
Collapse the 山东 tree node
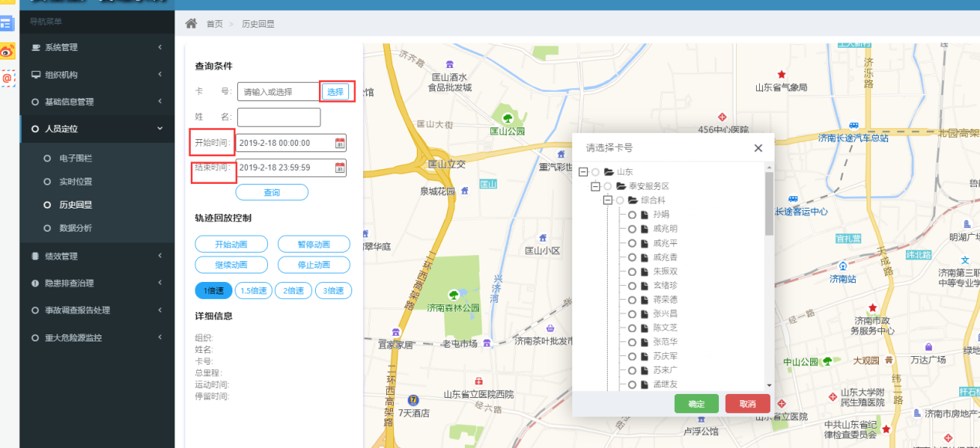click(x=583, y=171)
